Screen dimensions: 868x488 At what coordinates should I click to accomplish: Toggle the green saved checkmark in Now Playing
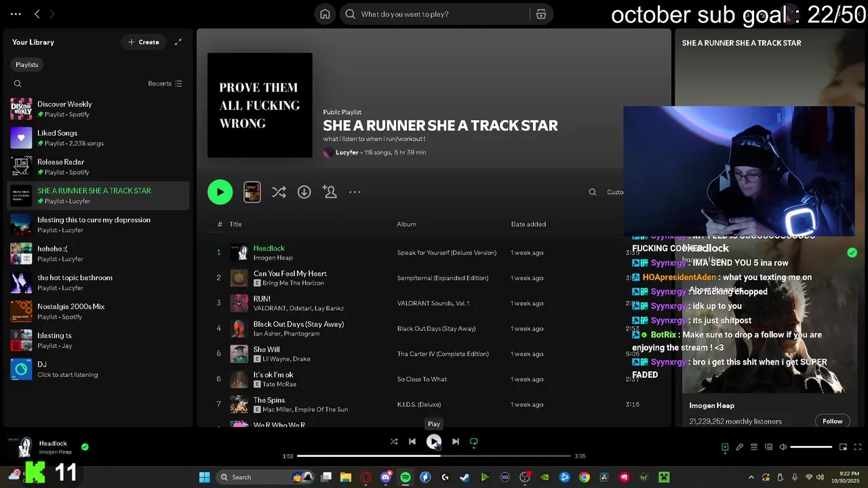(852, 253)
